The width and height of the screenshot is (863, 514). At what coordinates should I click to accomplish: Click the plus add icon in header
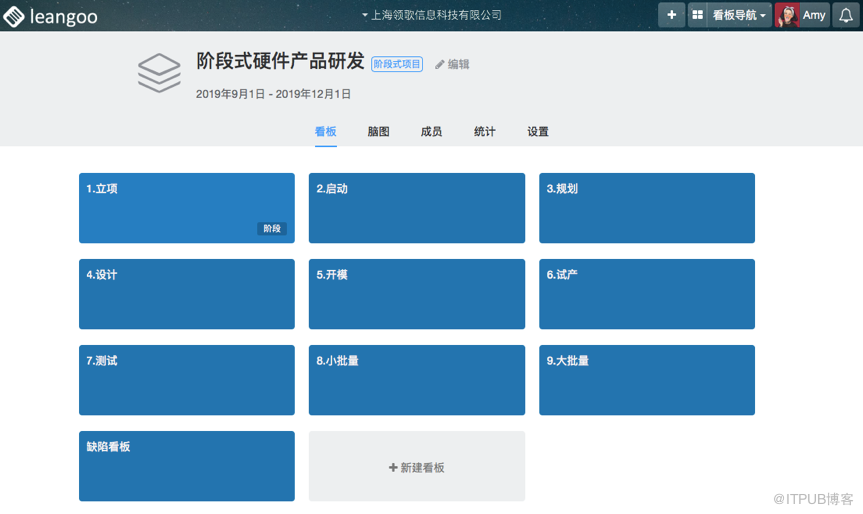click(x=671, y=15)
